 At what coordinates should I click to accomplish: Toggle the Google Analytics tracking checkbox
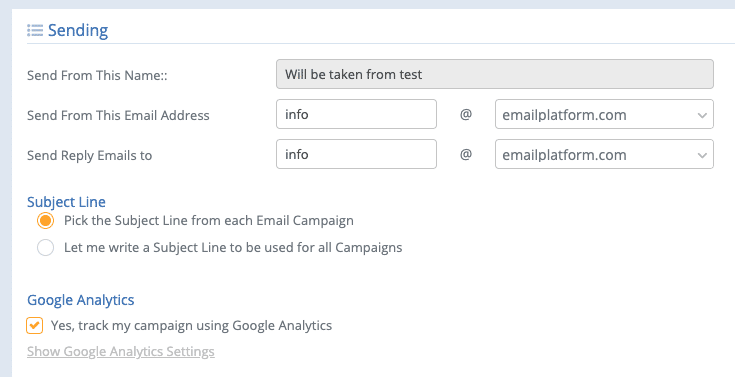click(35, 325)
